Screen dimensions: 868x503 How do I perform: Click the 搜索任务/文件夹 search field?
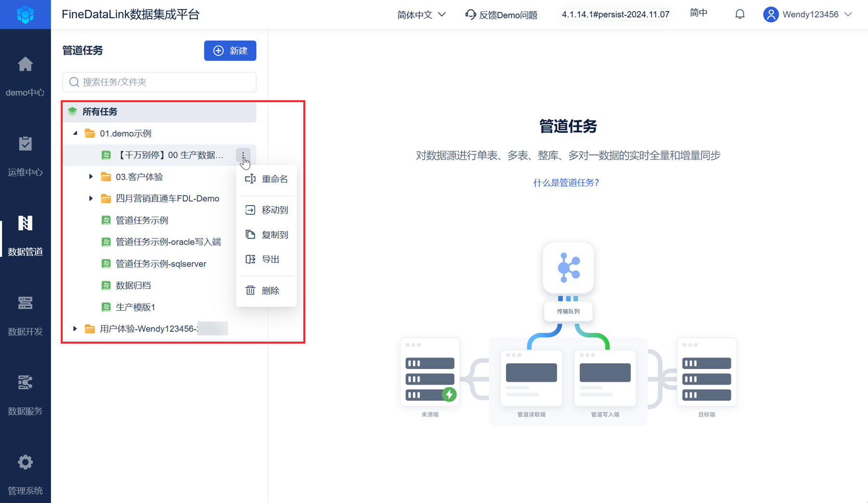point(159,82)
